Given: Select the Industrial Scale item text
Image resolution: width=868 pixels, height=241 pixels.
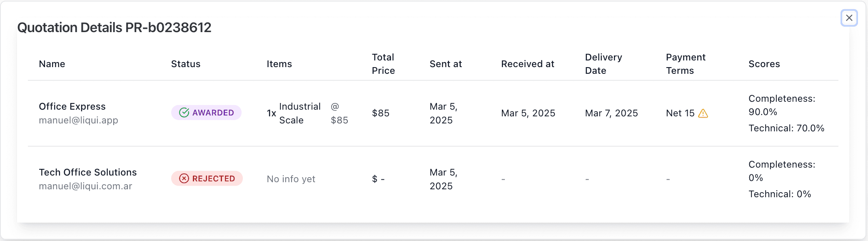Looking at the screenshot, I should (x=299, y=113).
